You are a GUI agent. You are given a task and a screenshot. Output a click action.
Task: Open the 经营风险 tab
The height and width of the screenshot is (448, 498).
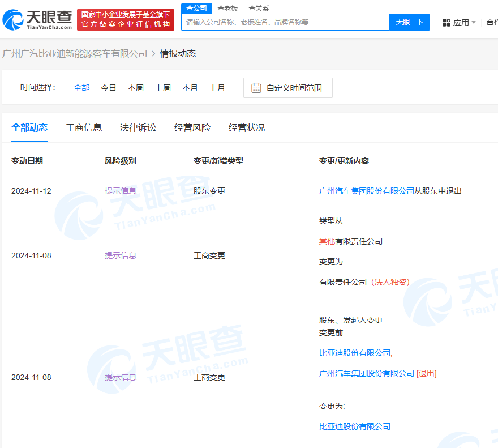(192, 127)
